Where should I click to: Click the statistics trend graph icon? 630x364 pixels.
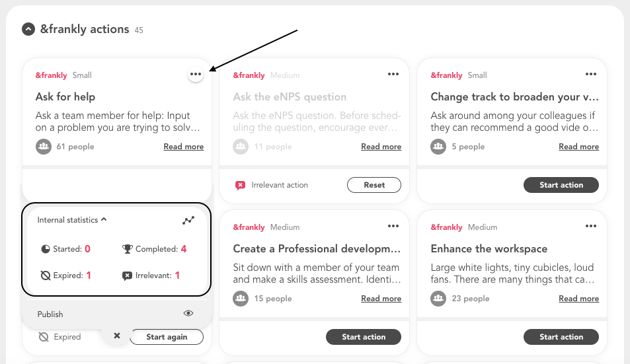pos(188,220)
